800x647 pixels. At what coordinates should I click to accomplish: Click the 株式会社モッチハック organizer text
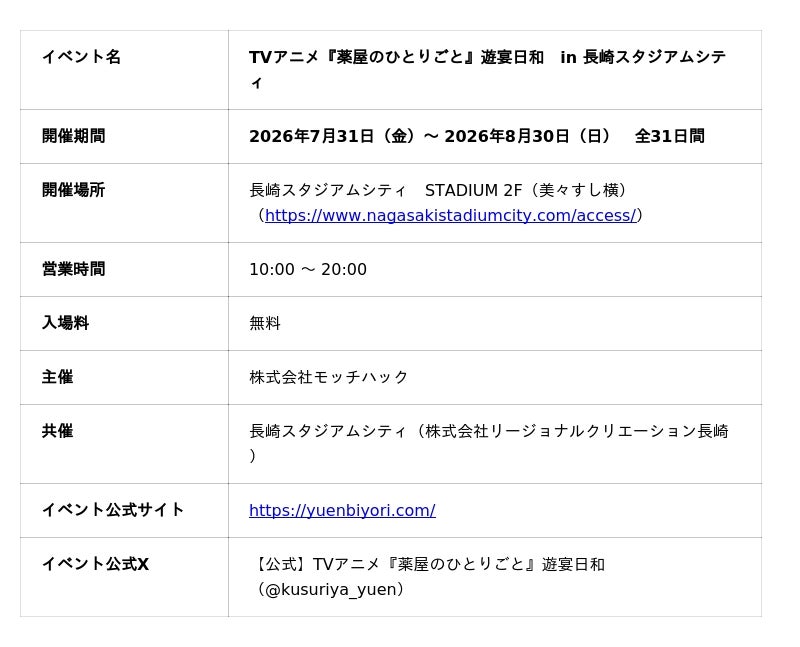click(x=329, y=377)
